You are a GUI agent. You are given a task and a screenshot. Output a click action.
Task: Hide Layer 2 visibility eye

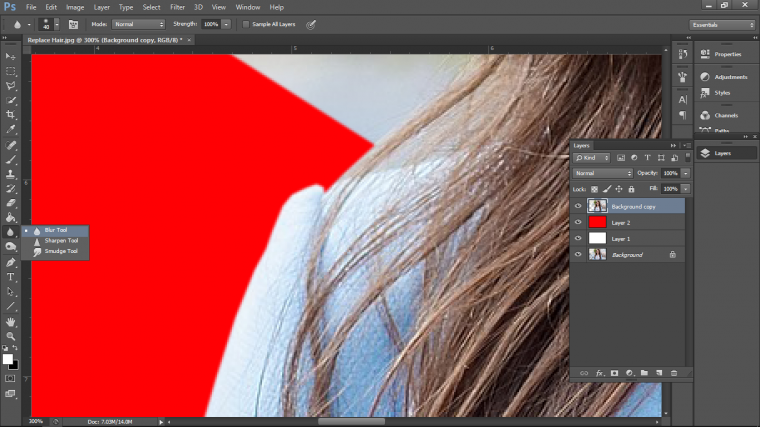tap(578, 222)
